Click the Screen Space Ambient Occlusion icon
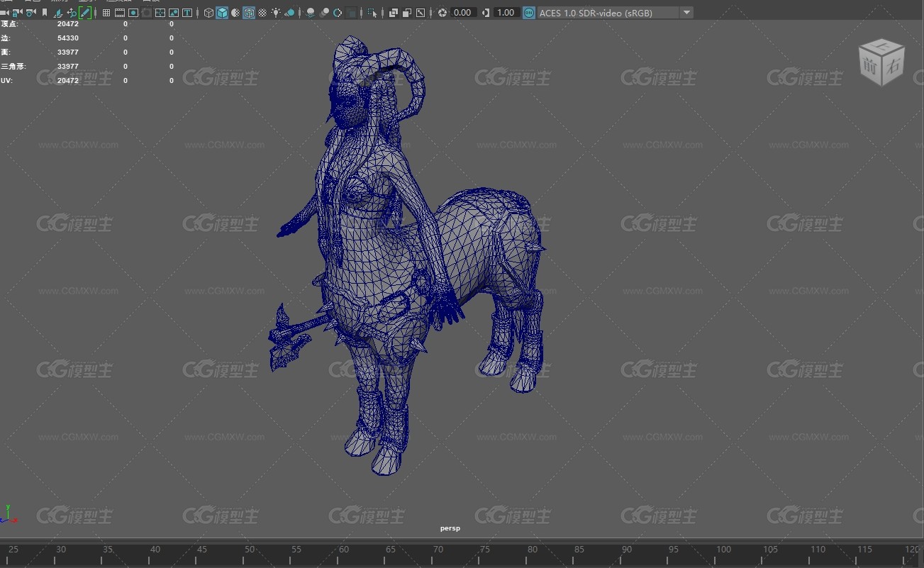The height and width of the screenshot is (568, 924). (311, 13)
